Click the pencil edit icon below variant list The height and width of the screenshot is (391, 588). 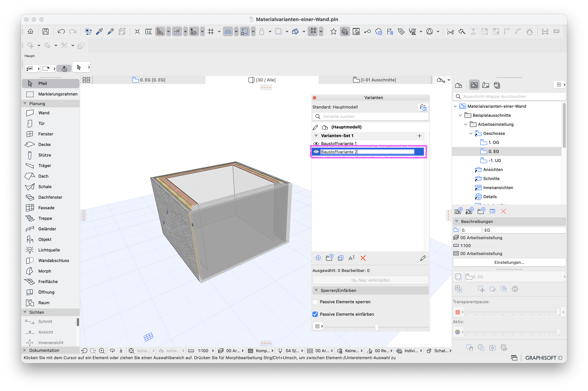click(423, 258)
